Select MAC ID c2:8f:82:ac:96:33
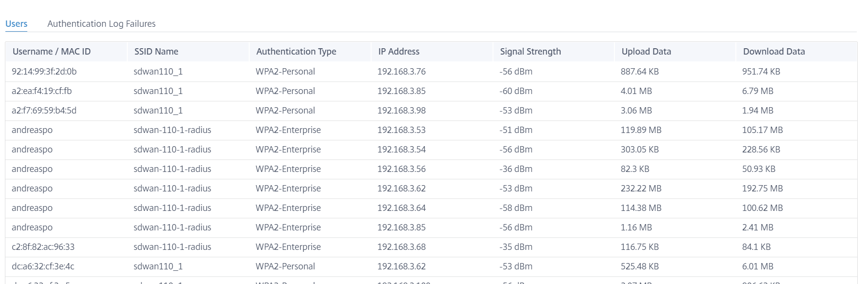Screen dimensions: 868x284 (x=43, y=247)
